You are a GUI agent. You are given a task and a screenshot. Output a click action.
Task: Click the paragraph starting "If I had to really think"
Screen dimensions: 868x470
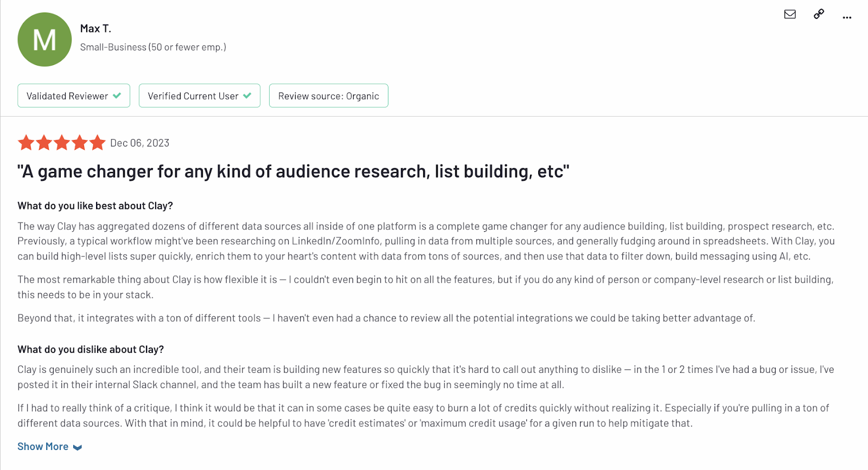[423, 416]
